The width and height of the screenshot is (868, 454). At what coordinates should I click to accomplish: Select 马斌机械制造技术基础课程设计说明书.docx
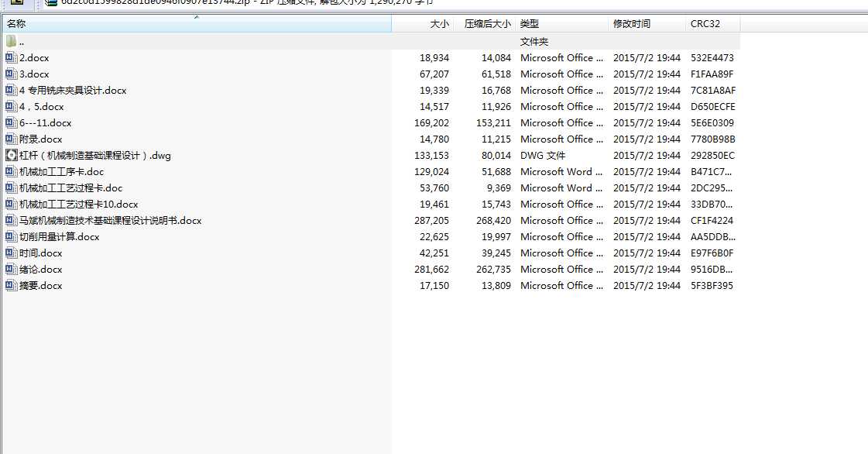(111, 220)
